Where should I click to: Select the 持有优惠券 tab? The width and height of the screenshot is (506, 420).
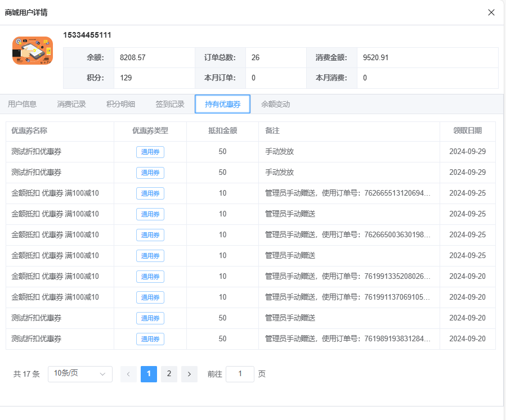(222, 104)
